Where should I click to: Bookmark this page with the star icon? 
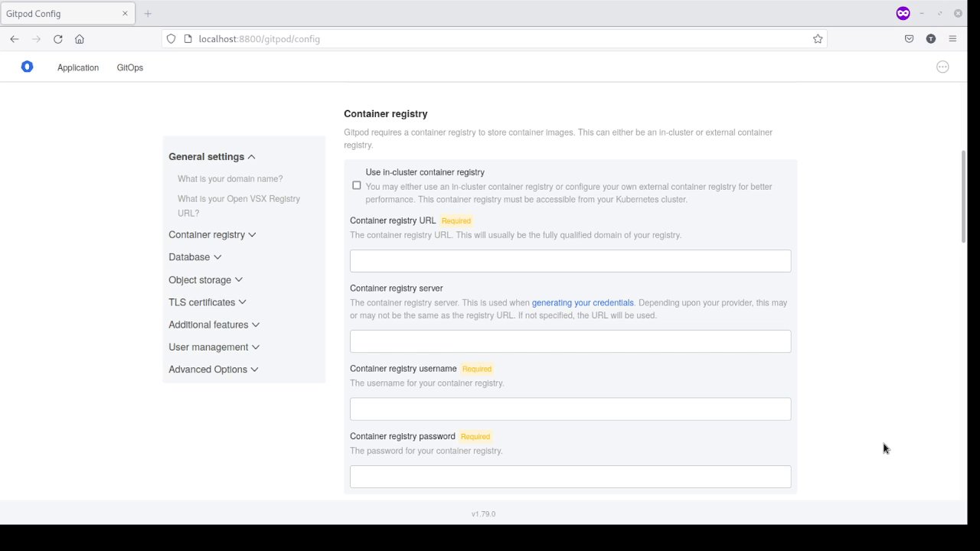tap(818, 39)
